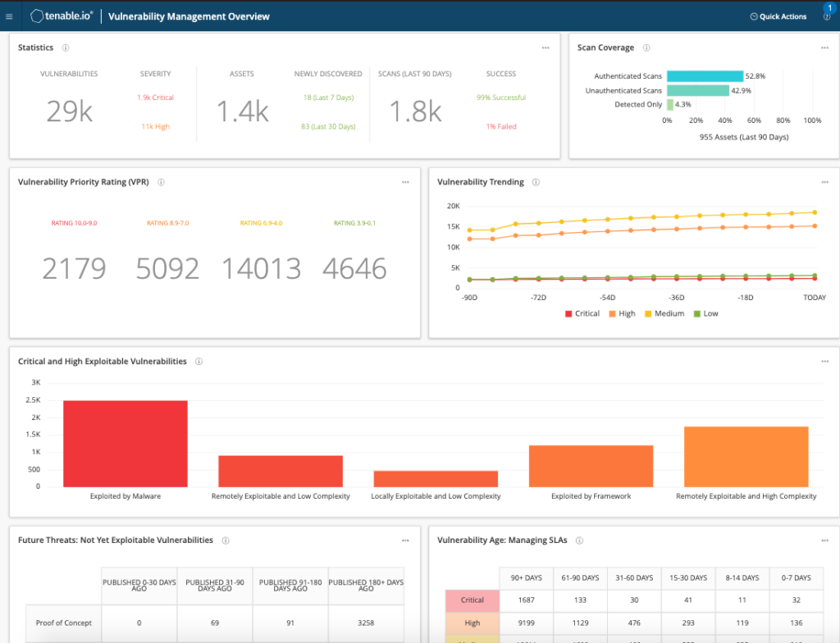
Task: Click the info icon next to Scan Coverage
Action: (648, 48)
